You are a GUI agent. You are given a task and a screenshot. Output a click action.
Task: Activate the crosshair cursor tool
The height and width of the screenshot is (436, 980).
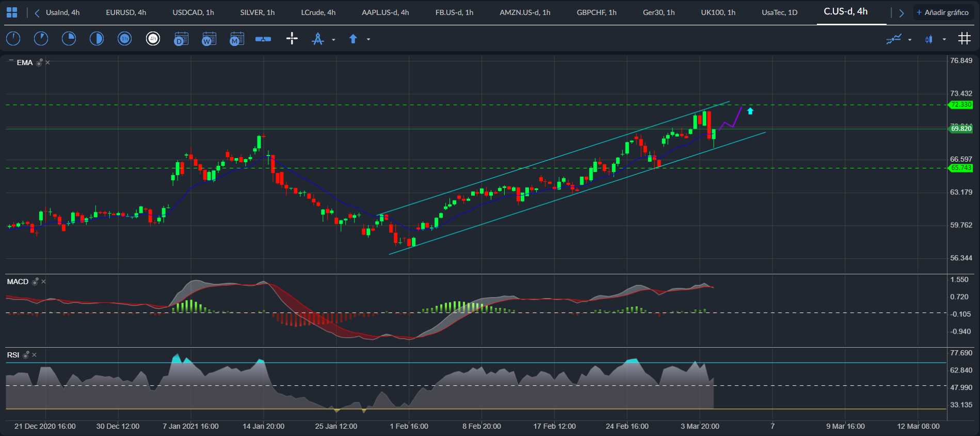[x=292, y=39]
